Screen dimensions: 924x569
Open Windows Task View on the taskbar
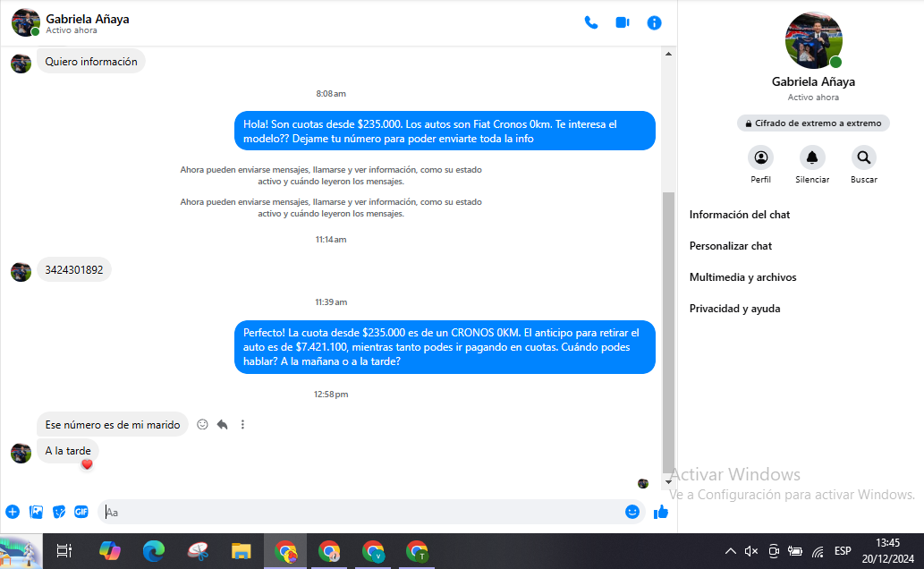tap(64, 551)
